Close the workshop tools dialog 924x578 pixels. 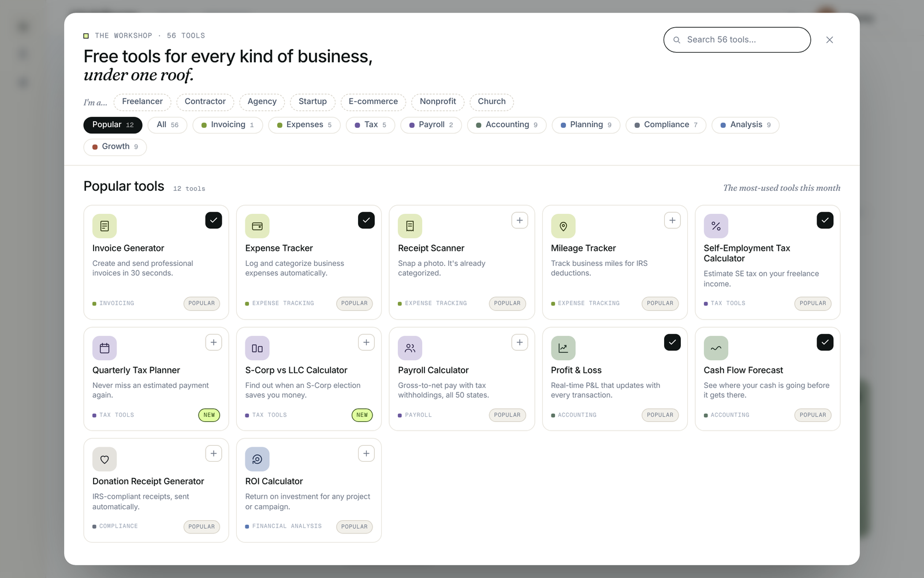click(x=829, y=40)
